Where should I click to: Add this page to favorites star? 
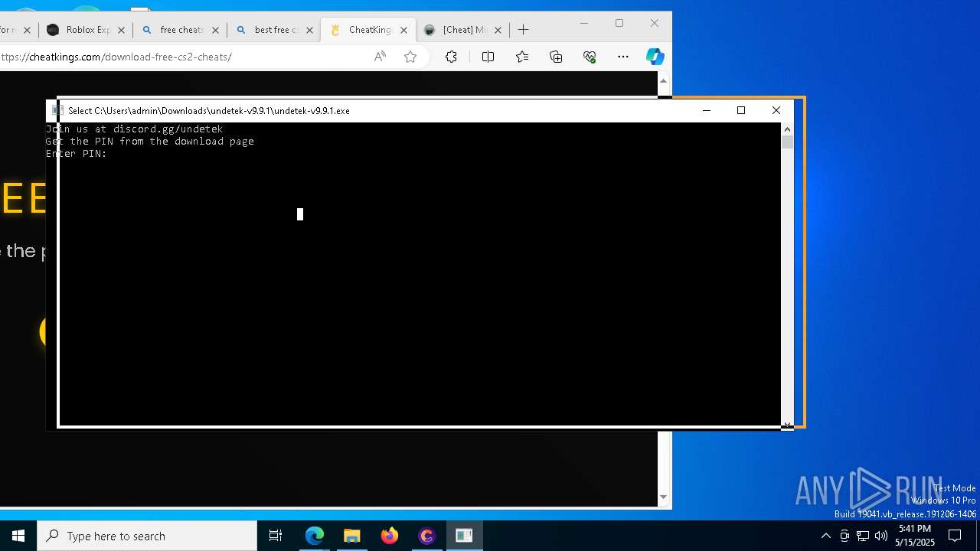tap(410, 57)
